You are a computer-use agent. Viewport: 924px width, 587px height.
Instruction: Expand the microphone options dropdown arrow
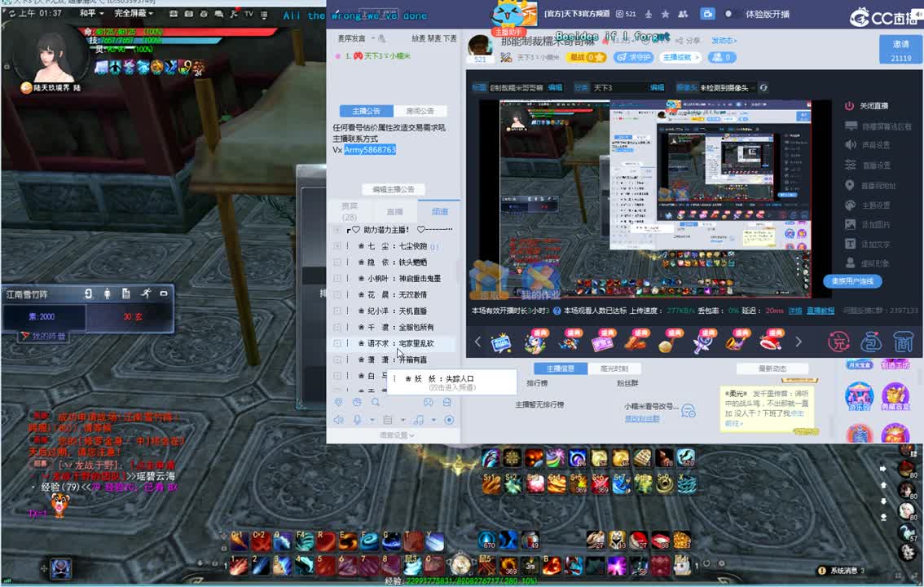372,421
